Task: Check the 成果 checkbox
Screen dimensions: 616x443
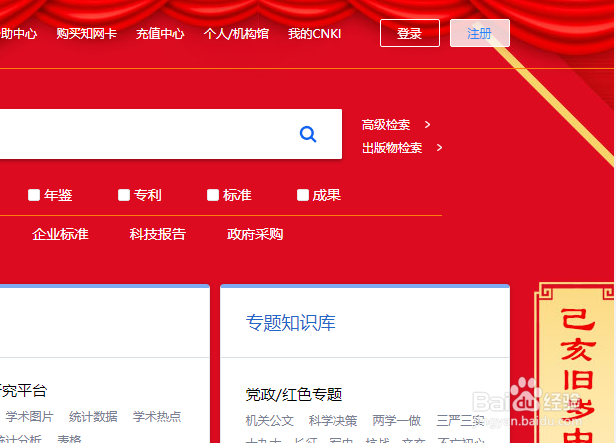Action: tap(303, 195)
